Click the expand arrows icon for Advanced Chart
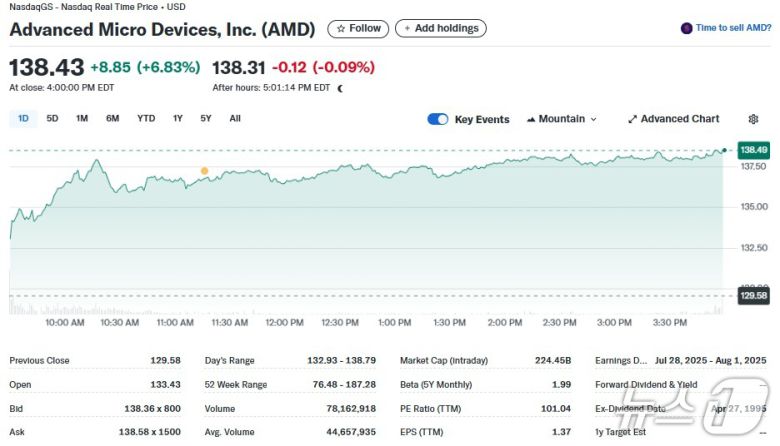The width and height of the screenshot is (780, 446). [632, 119]
